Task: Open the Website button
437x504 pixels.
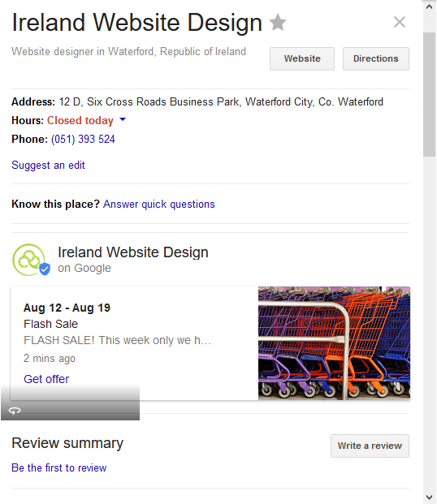Action: pyautogui.click(x=302, y=58)
